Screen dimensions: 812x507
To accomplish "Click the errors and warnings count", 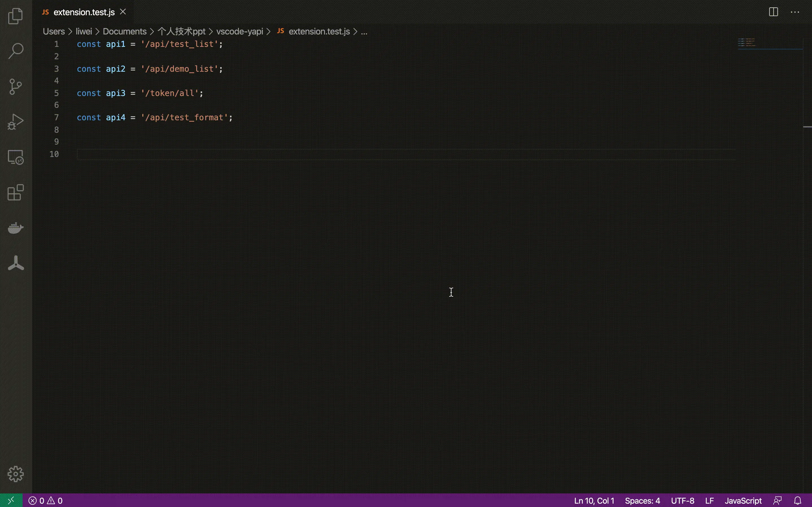I will coord(45,501).
